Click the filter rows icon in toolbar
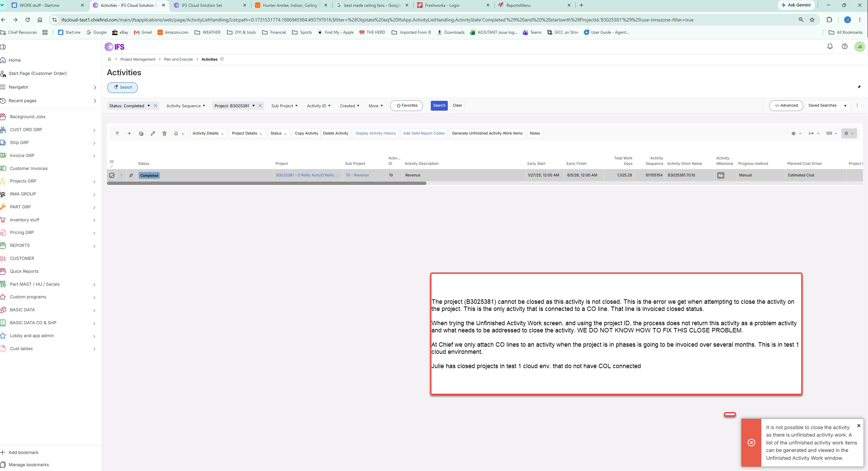Screen dimensions: 868x471 click(x=117, y=134)
